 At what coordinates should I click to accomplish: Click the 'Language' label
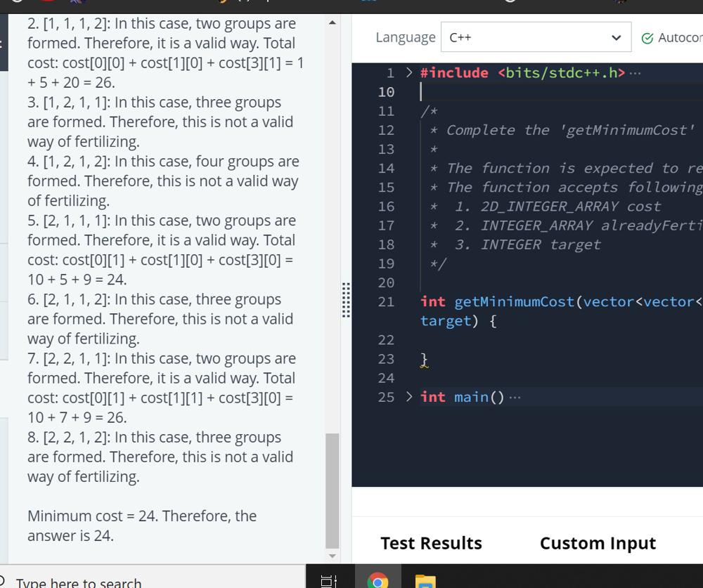pos(406,38)
